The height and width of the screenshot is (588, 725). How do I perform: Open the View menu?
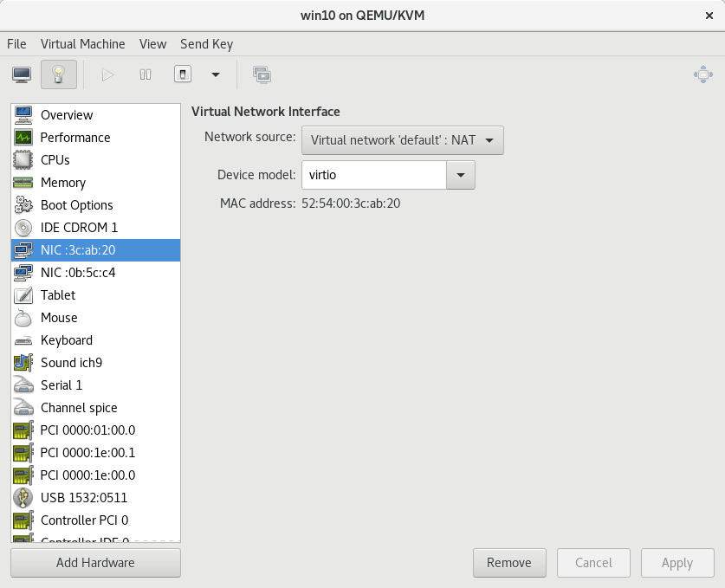point(152,44)
